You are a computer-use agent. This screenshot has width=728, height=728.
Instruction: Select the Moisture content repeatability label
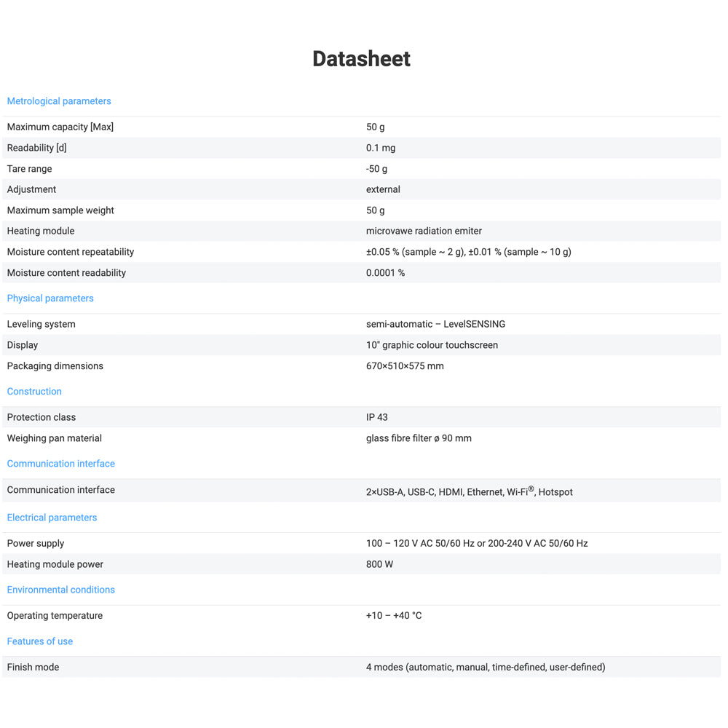click(x=71, y=252)
